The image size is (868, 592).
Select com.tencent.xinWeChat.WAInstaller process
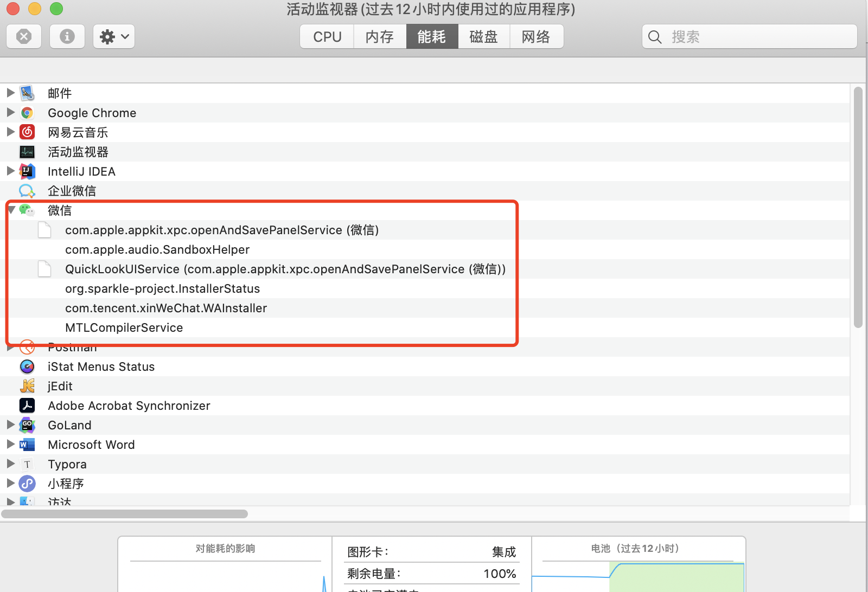[425, 308]
